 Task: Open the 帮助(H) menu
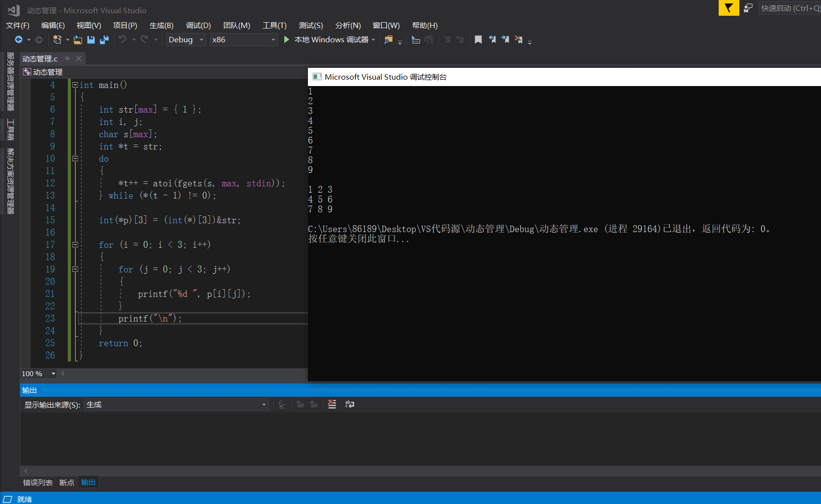point(425,26)
